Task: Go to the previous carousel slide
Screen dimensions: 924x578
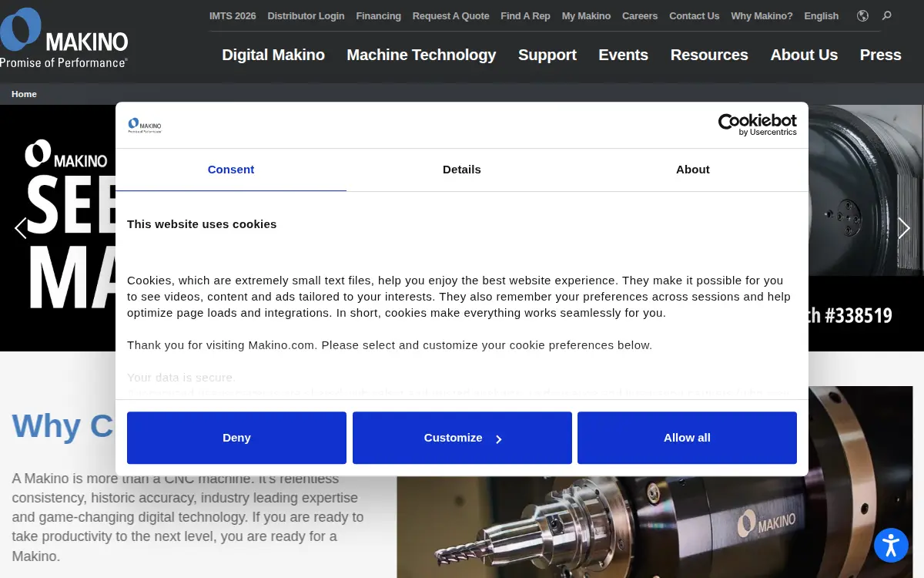Action: pyautogui.click(x=21, y=227)
